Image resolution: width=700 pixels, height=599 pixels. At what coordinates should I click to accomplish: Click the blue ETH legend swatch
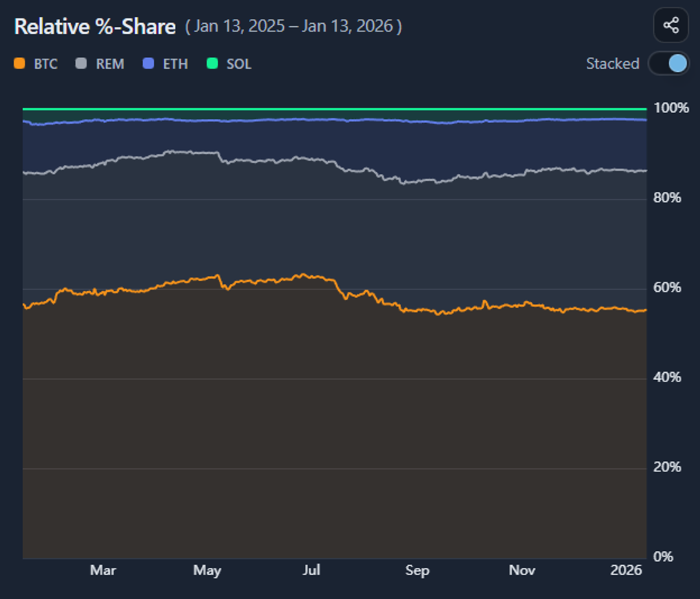click(x=148, y=63)
